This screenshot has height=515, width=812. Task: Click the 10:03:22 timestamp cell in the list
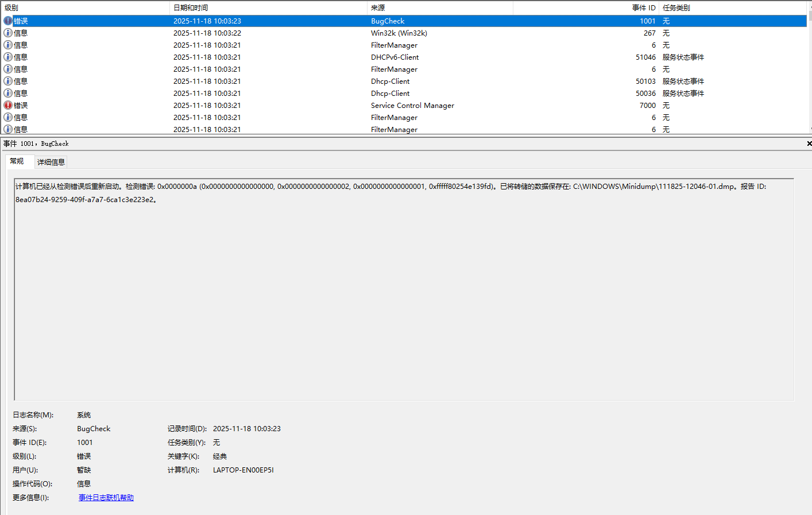tap(207, 33)
